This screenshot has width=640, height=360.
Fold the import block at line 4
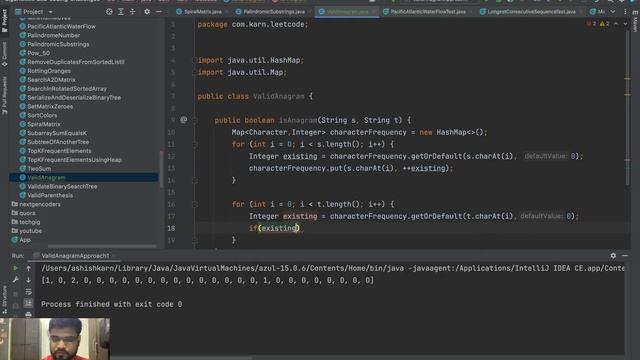pyautogui.click(x=195, y=60)
